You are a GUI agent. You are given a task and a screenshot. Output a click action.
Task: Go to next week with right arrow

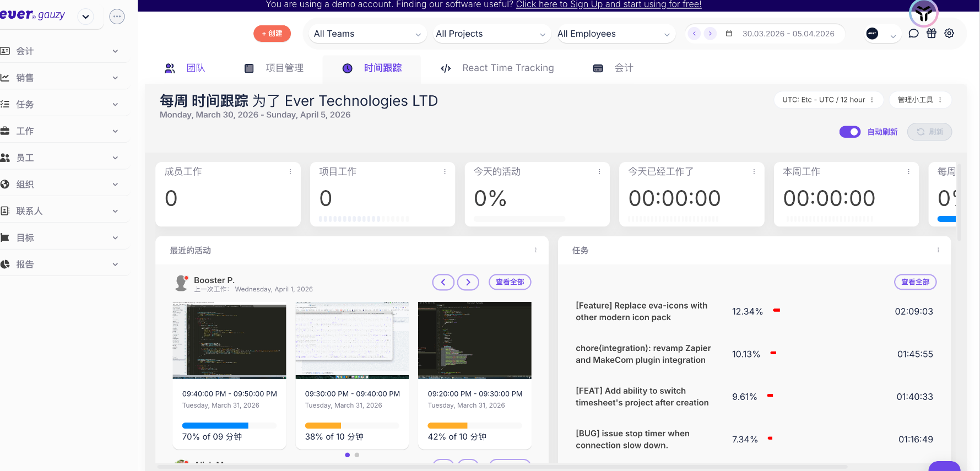(710, 34)
